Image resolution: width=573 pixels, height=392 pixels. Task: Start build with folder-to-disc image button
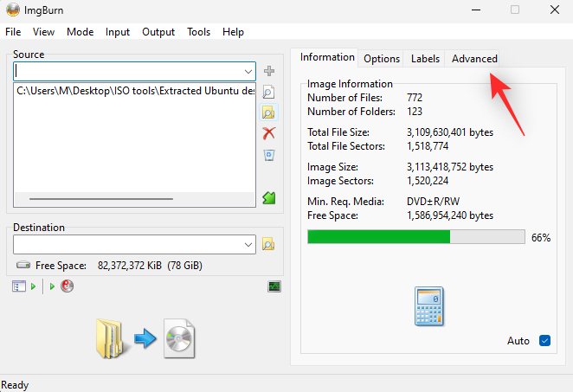click(145, 338)
